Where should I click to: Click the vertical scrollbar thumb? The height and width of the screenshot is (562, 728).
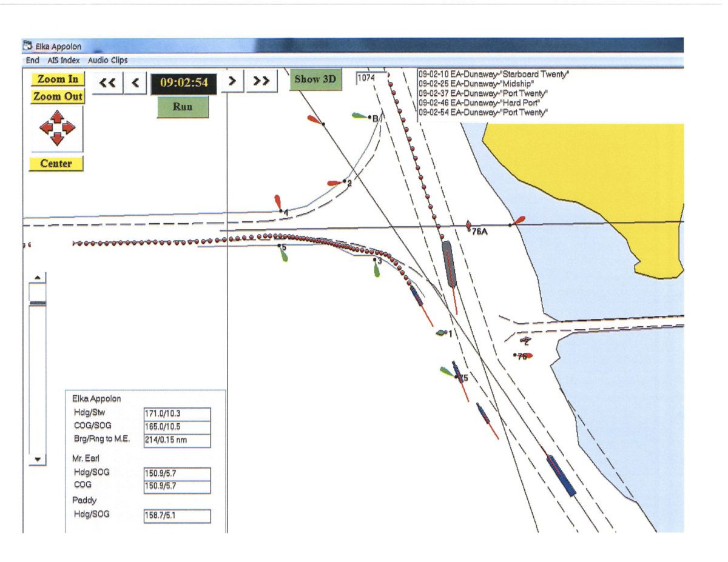coord(38,303)
